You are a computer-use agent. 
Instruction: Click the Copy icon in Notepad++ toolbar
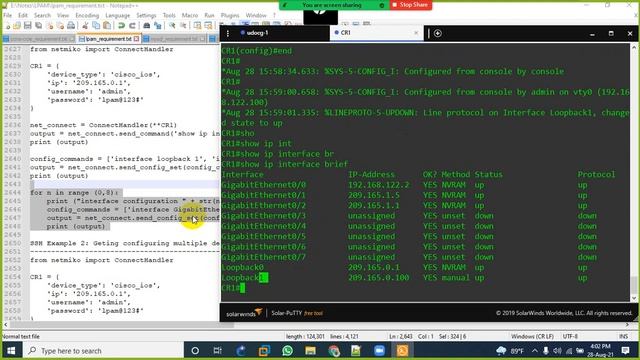(x=96, y=26)
